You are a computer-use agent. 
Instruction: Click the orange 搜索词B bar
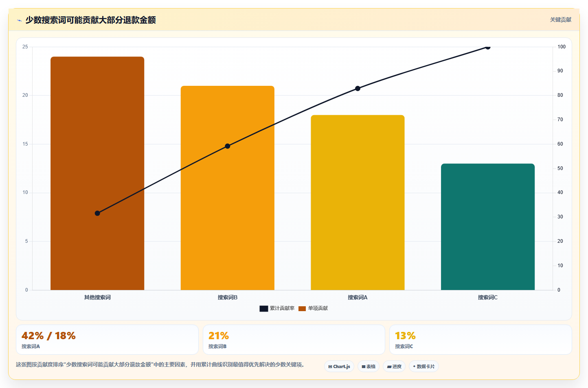point(228,188)
